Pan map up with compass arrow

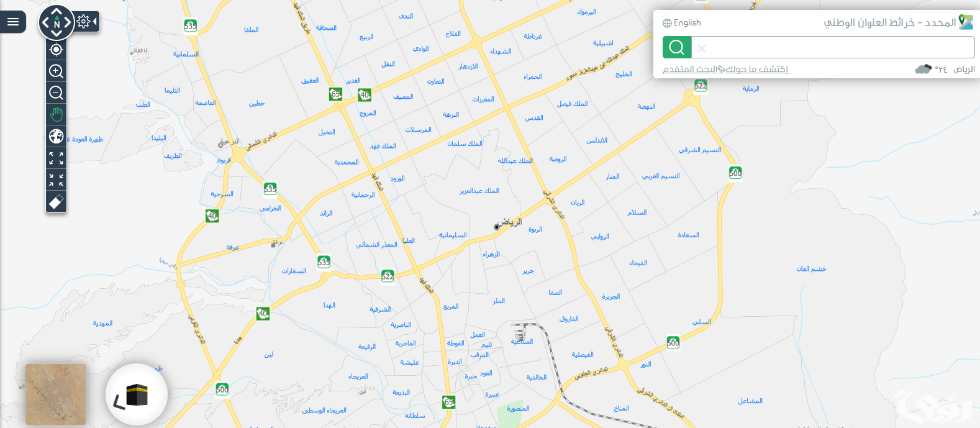tap(57, 11)
